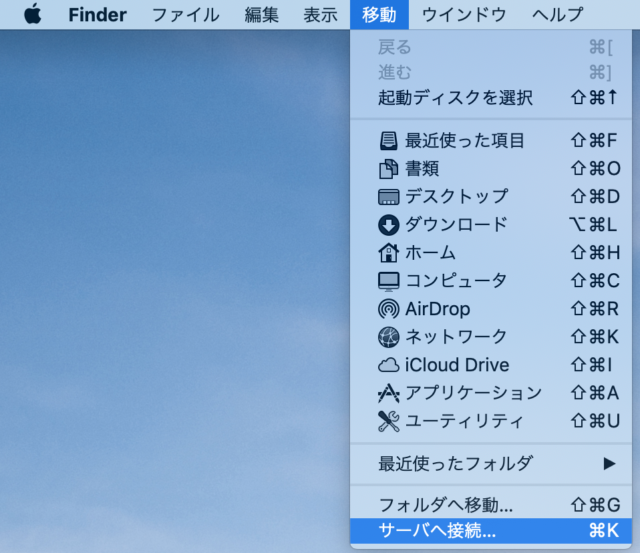The height and width of the screenshot is (553, 640).
Task: Click the ⌘K shortcut of サーバへ接続
Action: click(604, 531)
